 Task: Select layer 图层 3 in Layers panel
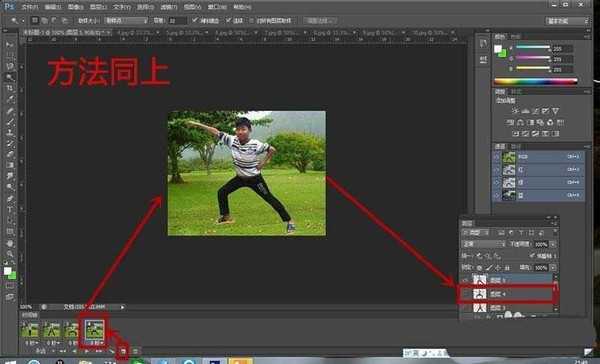[x=508, y=308]
